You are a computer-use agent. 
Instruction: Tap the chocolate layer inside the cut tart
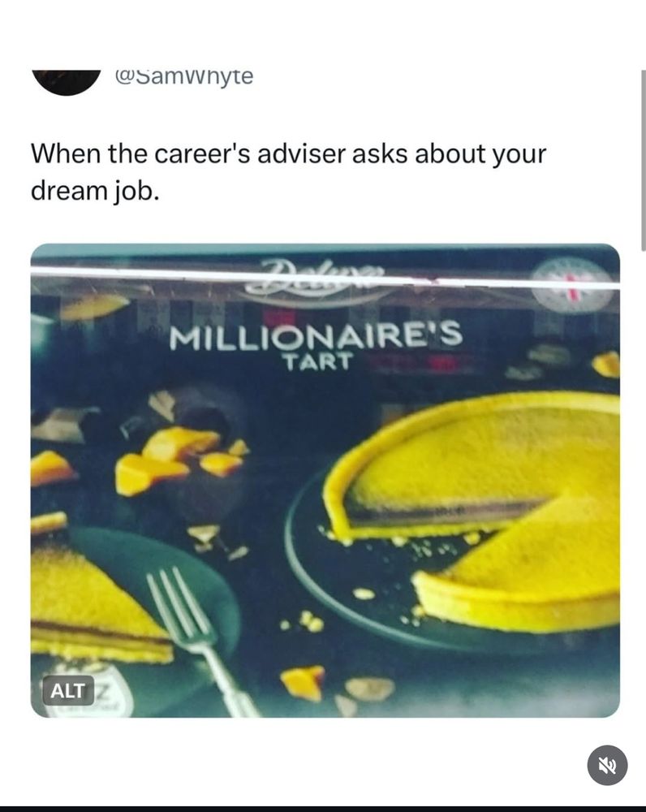coord(446,510)
